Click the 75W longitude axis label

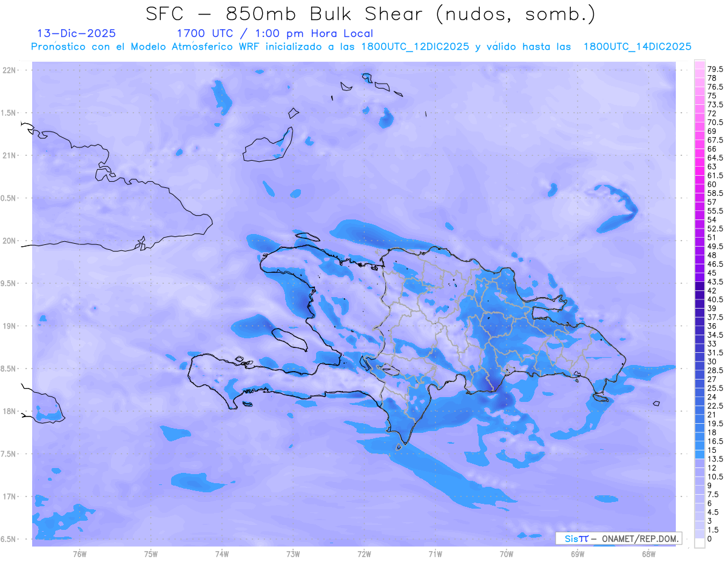point(151,554)
